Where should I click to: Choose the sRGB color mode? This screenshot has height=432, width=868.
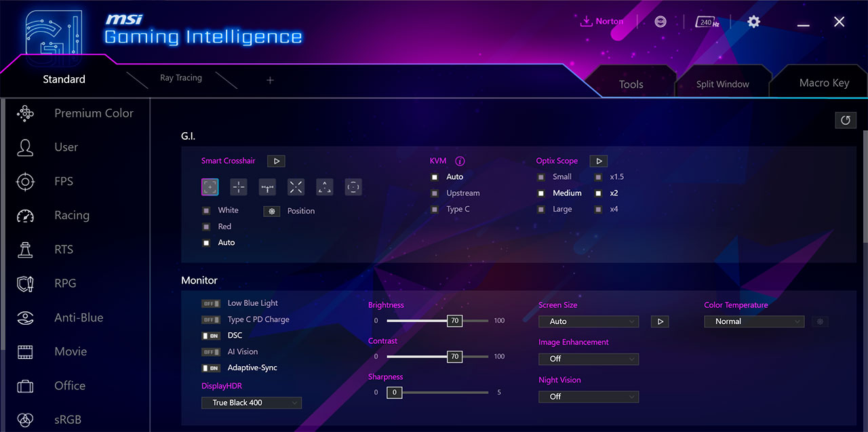point(25,420)
